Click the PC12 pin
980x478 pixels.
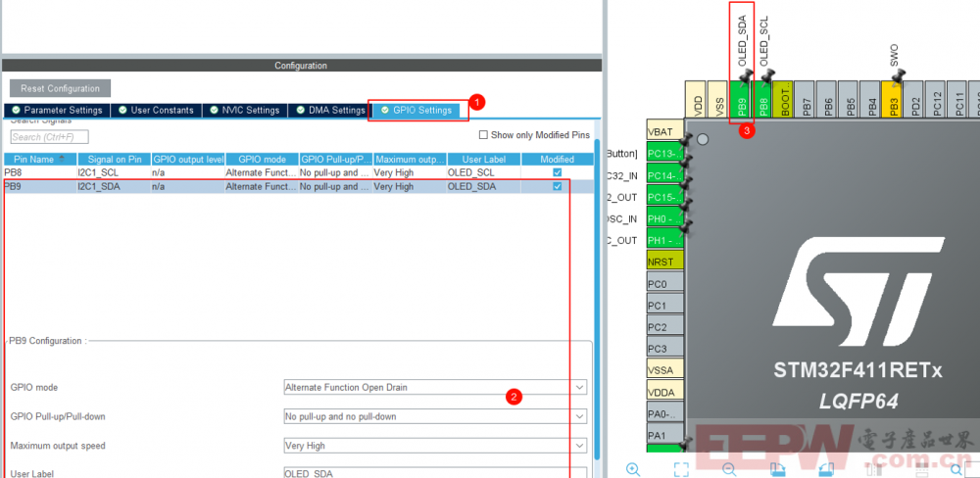pyautogui.click(x=936, y=99)
